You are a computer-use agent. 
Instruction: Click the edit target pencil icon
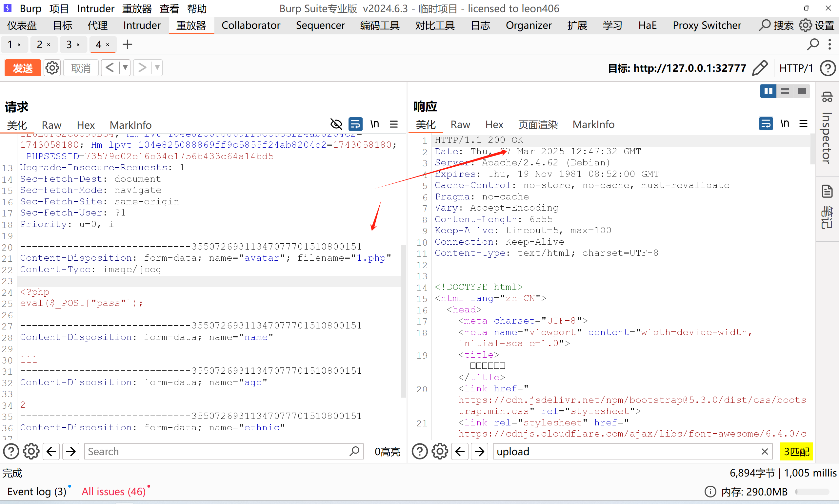point(760,68)
